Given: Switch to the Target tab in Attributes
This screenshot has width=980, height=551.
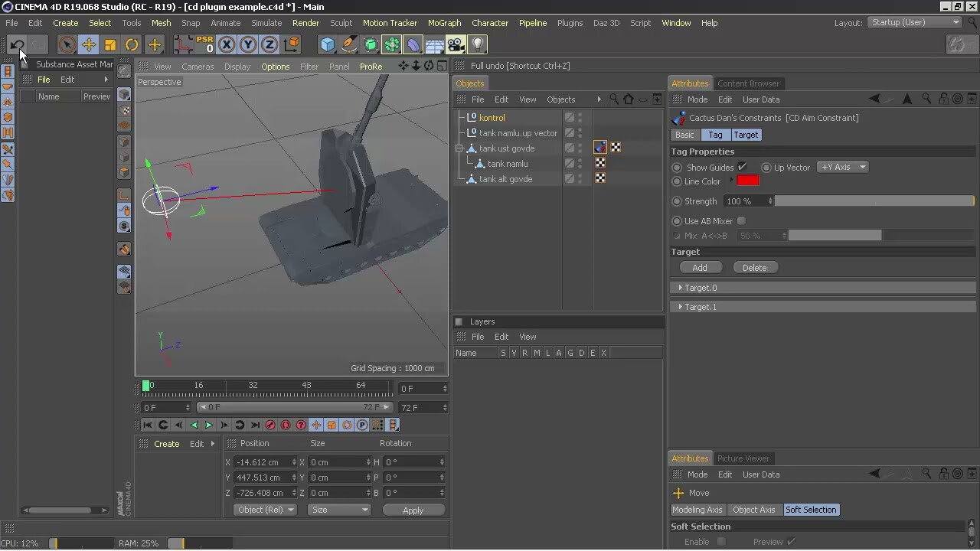Looking at the screenshot, I should pos(746,135).
